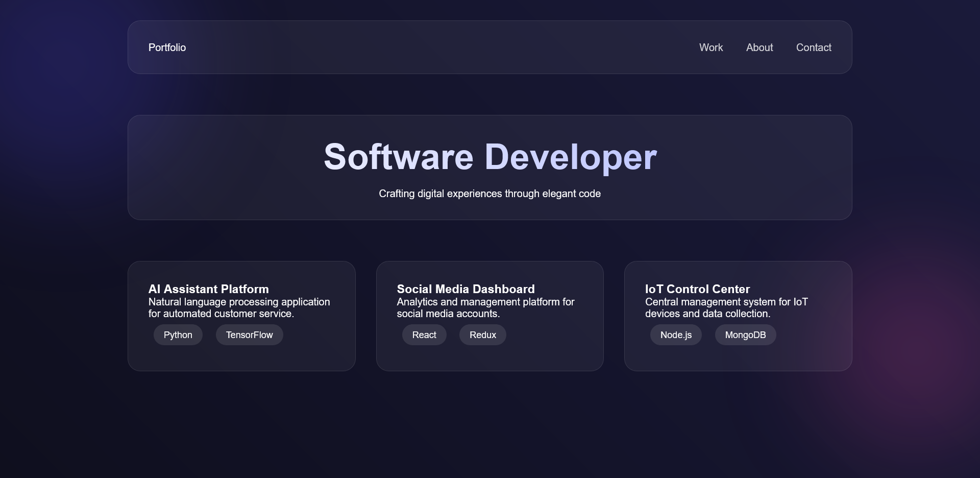The height and width of the screenshot is (478, 980).
Task: Select the MongoDB tag pill
Action: coord(745,334)
